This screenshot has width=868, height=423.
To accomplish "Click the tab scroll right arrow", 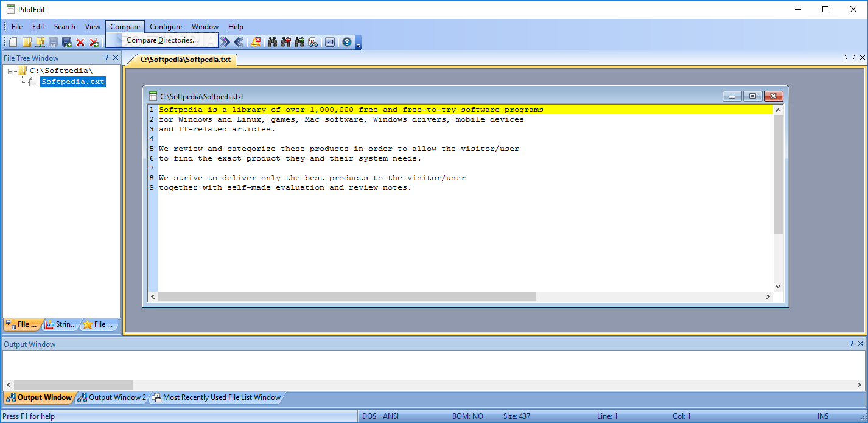I will 854,57.
